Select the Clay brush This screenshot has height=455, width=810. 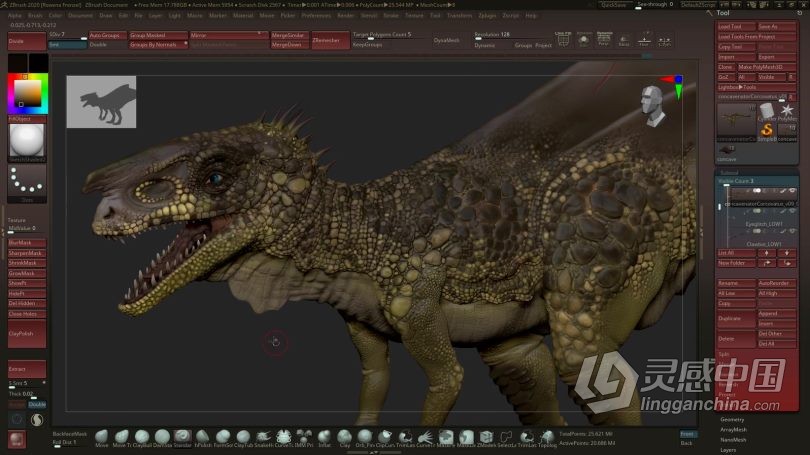point(345,438)
